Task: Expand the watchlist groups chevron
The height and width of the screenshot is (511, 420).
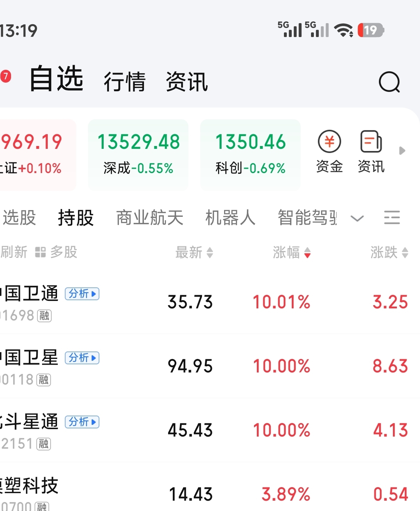Action: 357,218
